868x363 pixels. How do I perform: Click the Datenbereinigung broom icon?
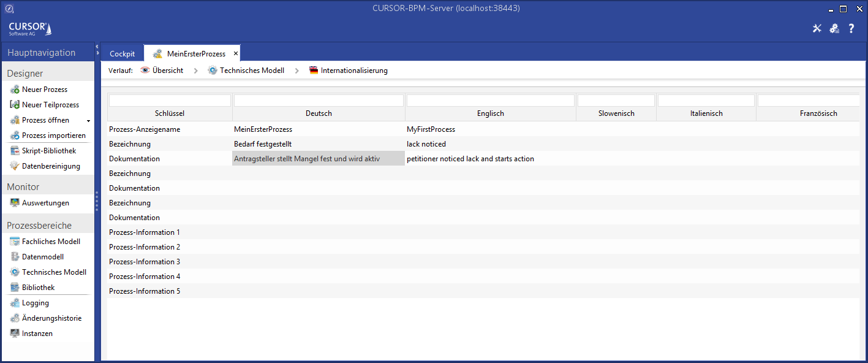coord(15,166)
